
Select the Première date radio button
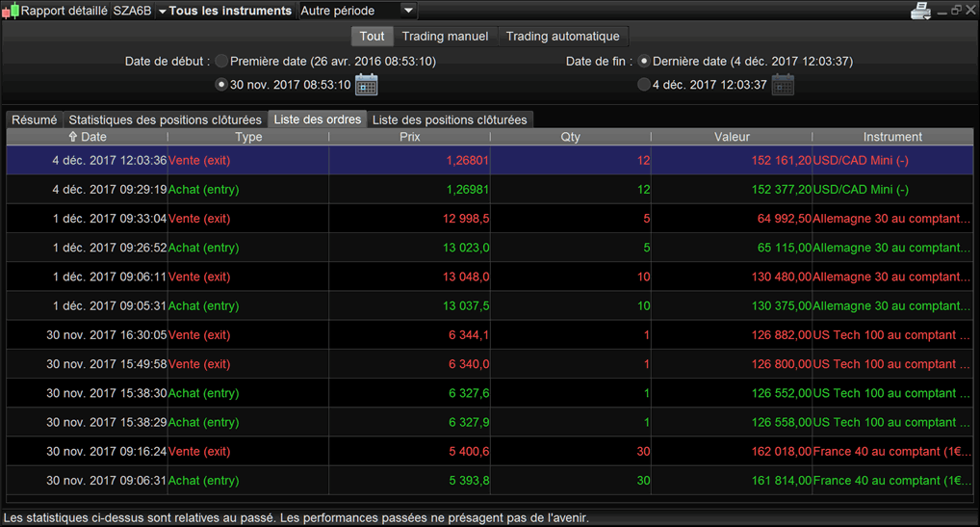[x=221, y=62]
